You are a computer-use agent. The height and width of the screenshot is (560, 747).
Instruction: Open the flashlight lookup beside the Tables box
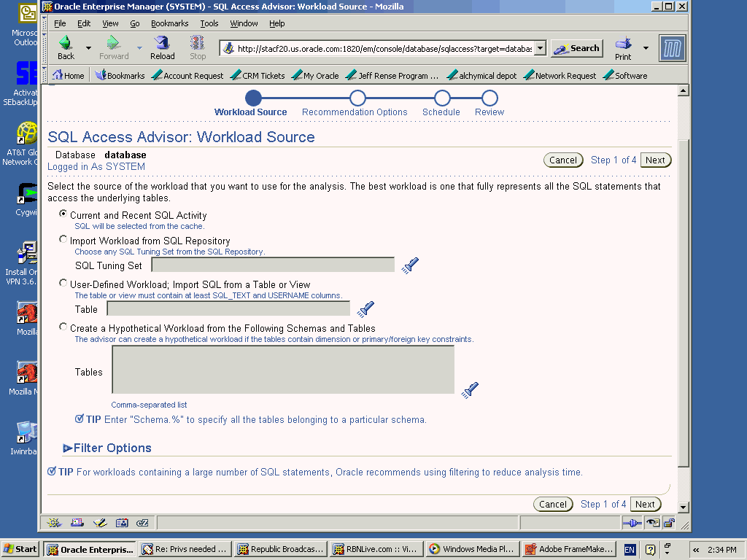(x=471, y=390)
